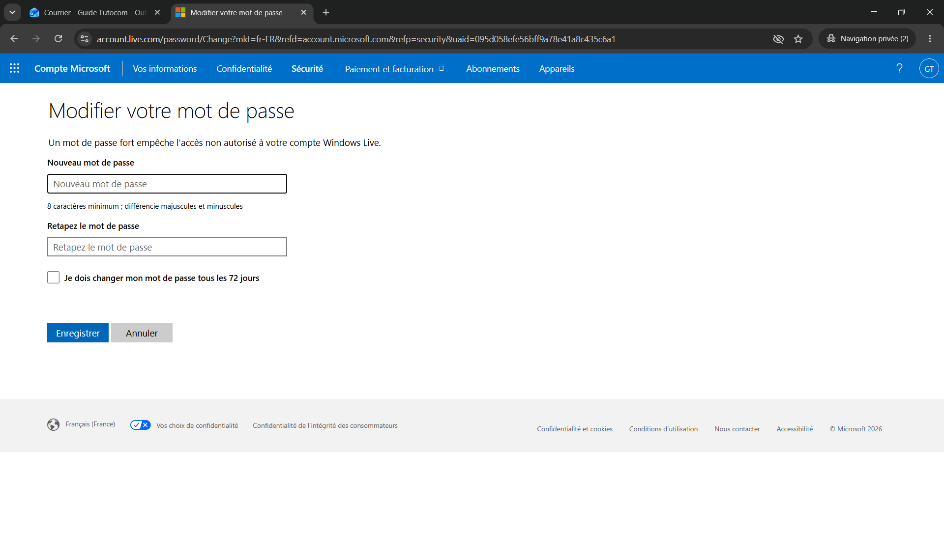Click the © Microsoft 2026 text
The image size is (944, 560).
855,429
